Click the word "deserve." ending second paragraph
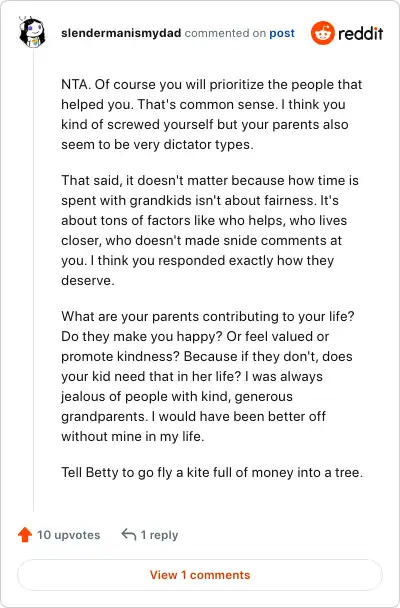Viewport: 400px width, 608px height. (x=88, y=280)
